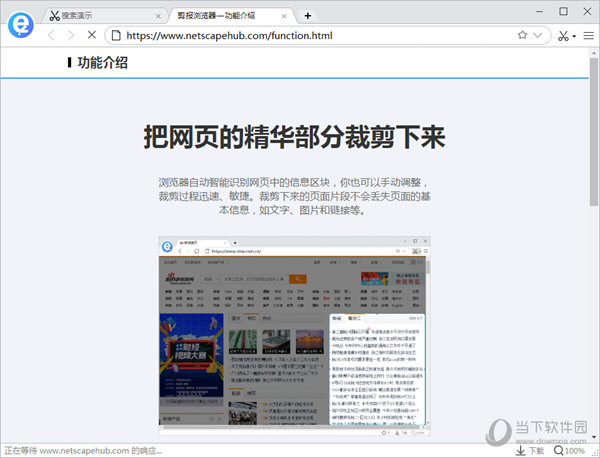Image resolution: width=600 pixels, height=458 pixels.
Task: Click the 功能介绍 page heading
Action: [x=103, y=62]
